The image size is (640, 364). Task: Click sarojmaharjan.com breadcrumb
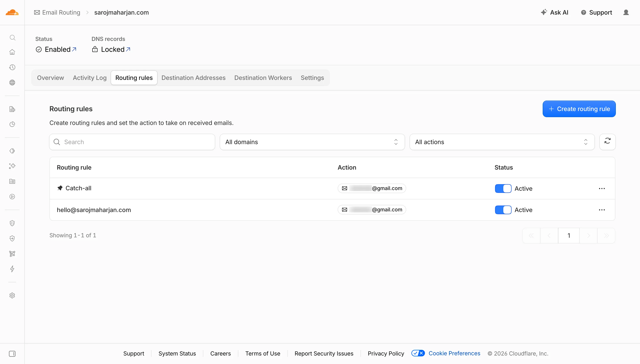(121, 12)
